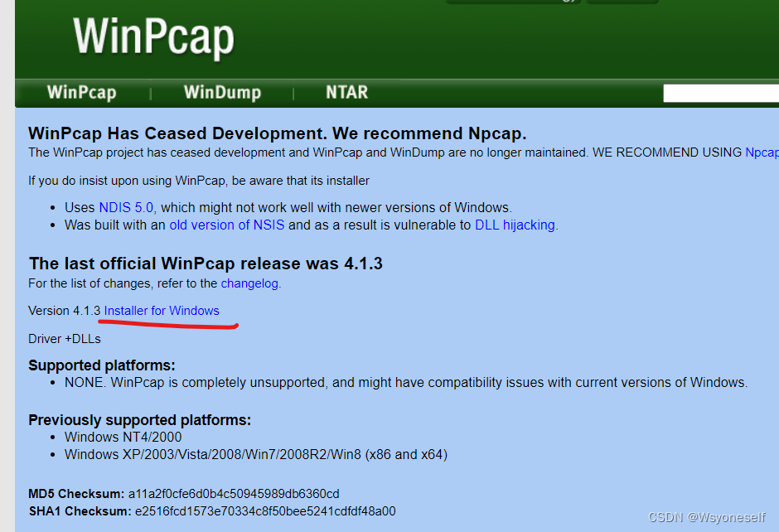Click the 'Supported platforms' heading
Image resolution: width=779 pixels, height=532 pixels.
[101, 365]
